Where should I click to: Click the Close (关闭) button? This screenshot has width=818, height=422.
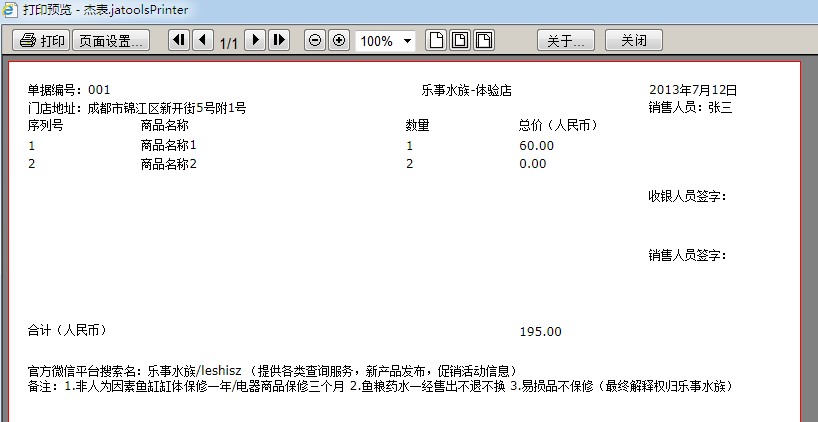click(x=634, y=40)
